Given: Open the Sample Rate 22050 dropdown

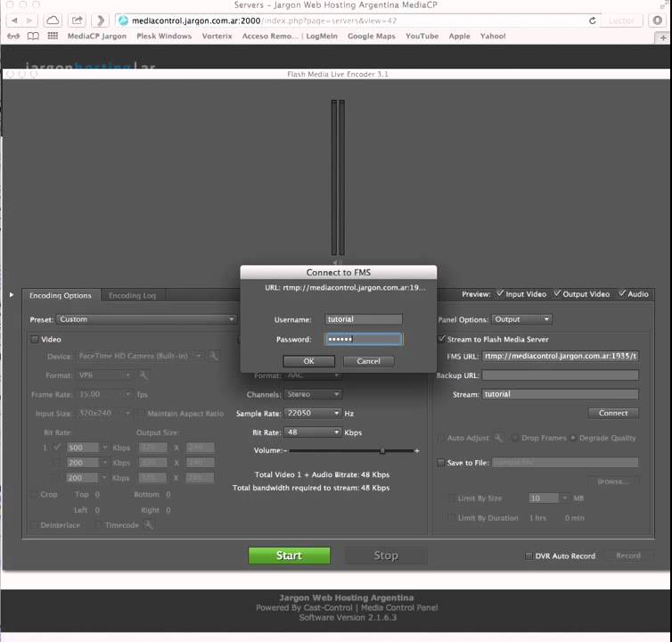Looking at the screenshot, I should [313, 413].
